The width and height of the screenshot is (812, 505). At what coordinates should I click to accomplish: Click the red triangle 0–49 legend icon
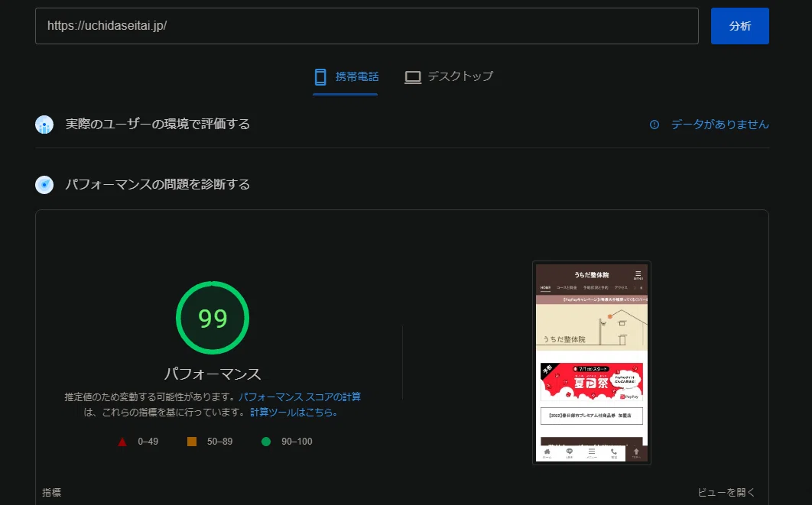click(122, 442)
